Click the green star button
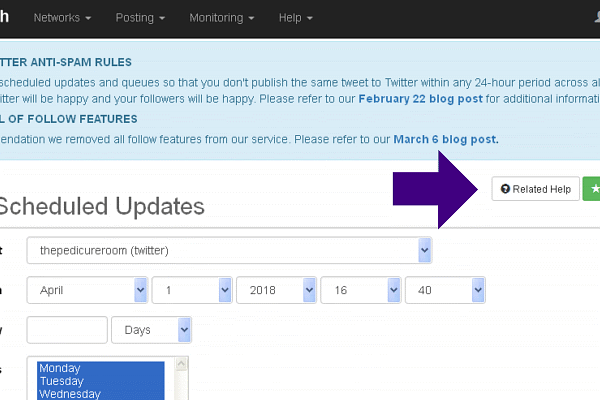 coord(592,189)
